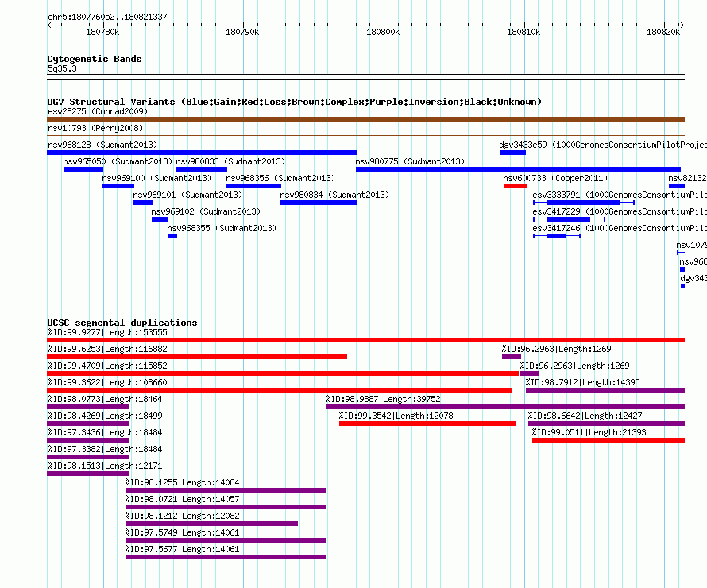The width and height of the screenshot is (707, 588).
Task: Select duplication %ID:99.3542 Length:12078
Action: (x=427, y=424)
